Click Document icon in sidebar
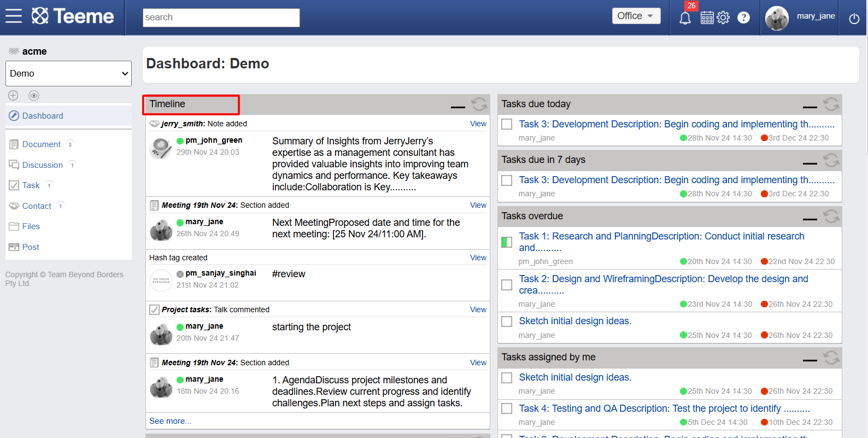 (x=14, y=144)
